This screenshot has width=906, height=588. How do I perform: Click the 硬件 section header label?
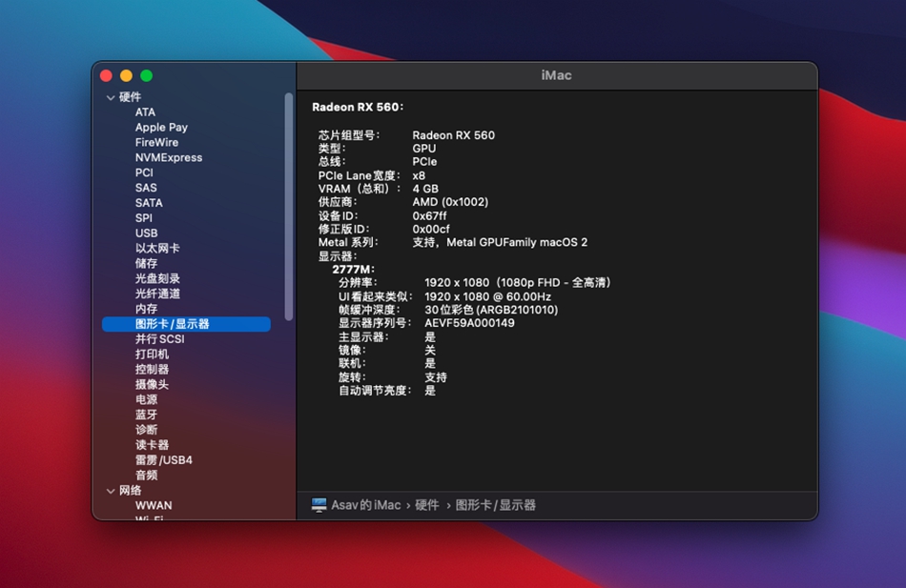[130, 97]
